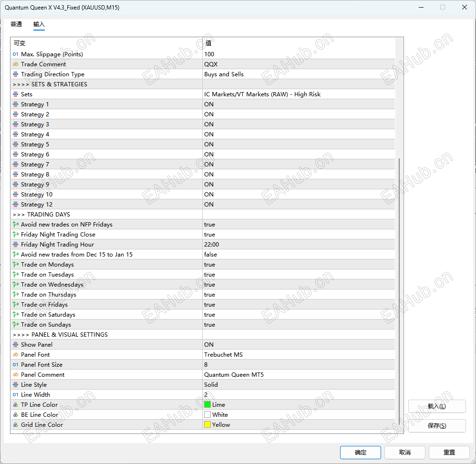Image resolution: width=476 pixels, height=464 pixels.
Task: Open the Friday Night Trading Hour 22:00 dropdown
Action: (299, 245)
